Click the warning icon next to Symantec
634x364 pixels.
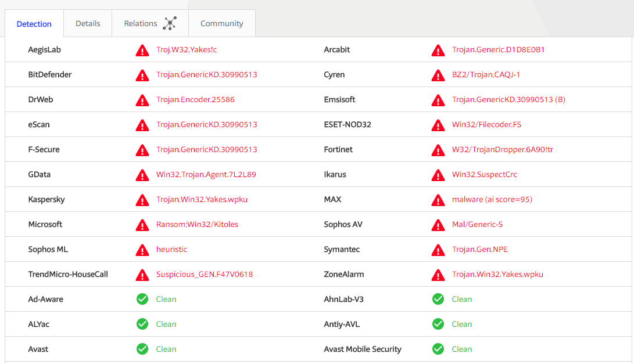tap(438, 250)
